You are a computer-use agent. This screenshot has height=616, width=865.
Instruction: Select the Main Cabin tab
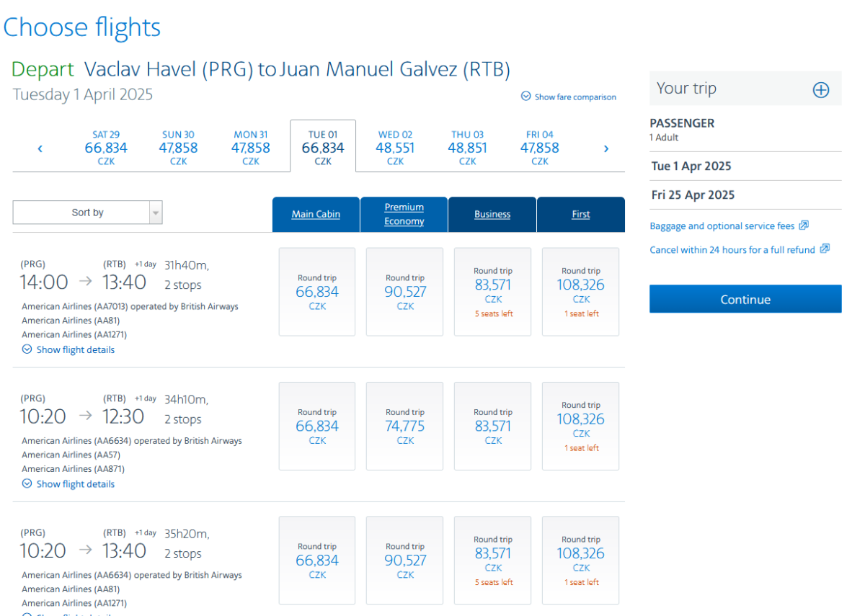pos(316,214)
